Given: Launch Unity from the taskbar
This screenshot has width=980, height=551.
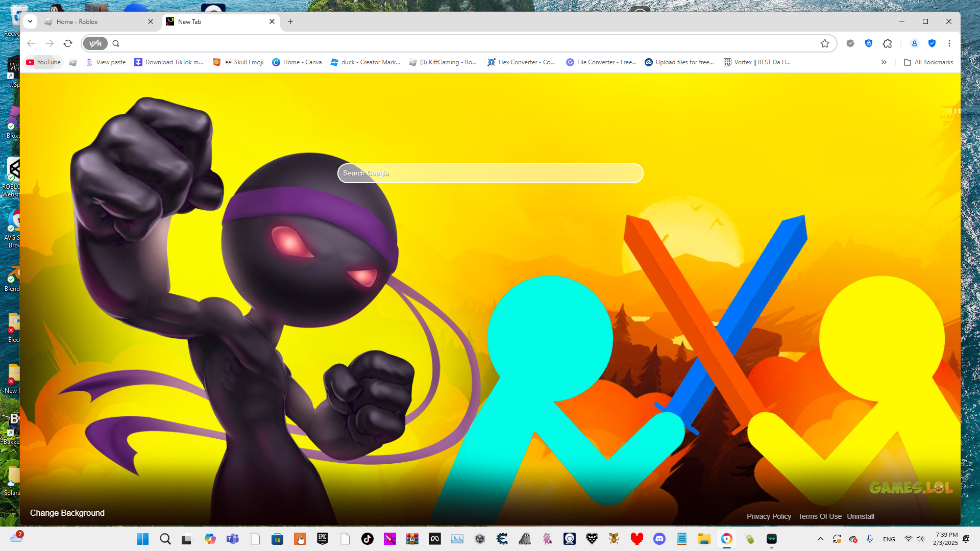Looking at the screenshot, I should (480, 539).
